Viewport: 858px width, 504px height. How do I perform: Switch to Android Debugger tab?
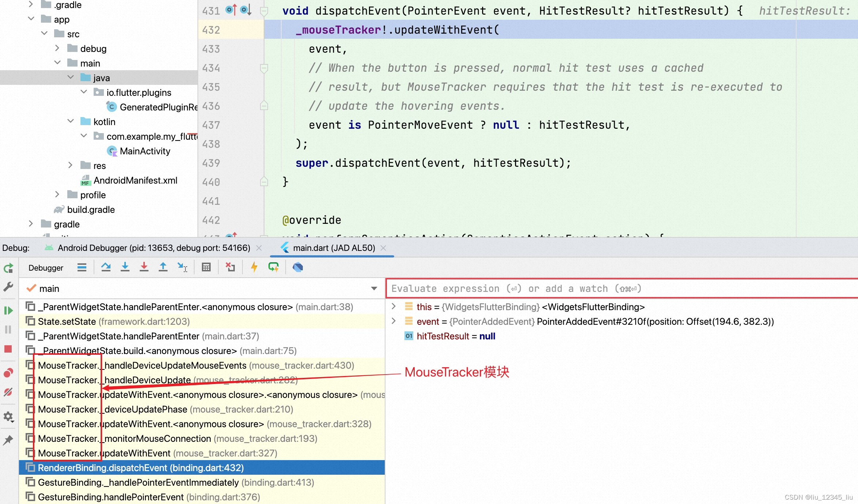154,248
